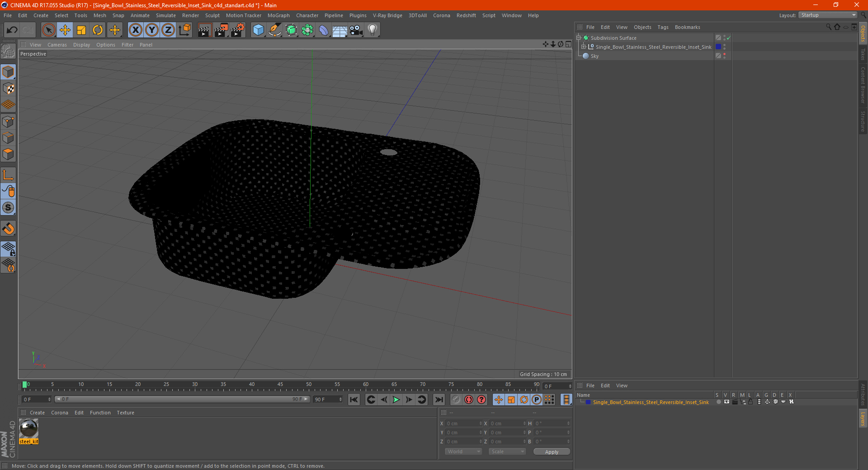Toggle layer Solo for sink layer
Viewport: 868px width, 470px height.
(x=718, y=402)
